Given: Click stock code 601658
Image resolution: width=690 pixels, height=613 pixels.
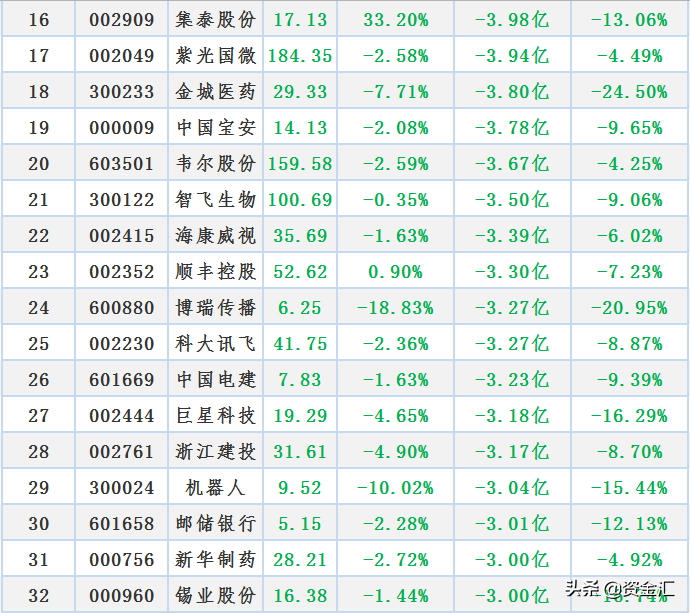Looking at the screenshot, I should click(121, 524).
